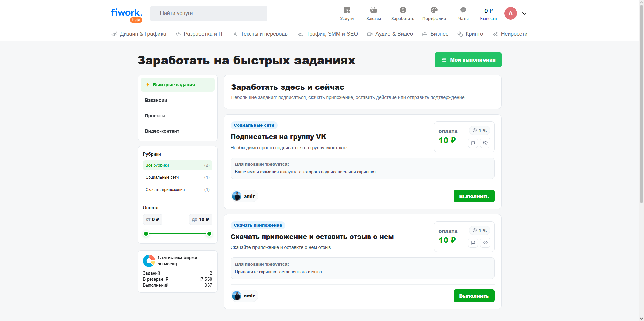Select Видео-контент sidebar item
Viewport: 644px width, 321px height.
click(178, 131)
